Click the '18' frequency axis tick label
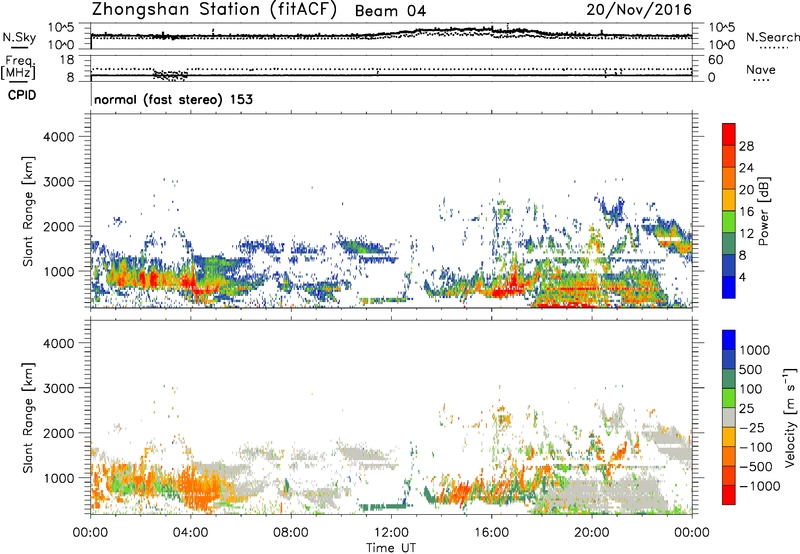800x554 pixels. (x=67, y=60)
